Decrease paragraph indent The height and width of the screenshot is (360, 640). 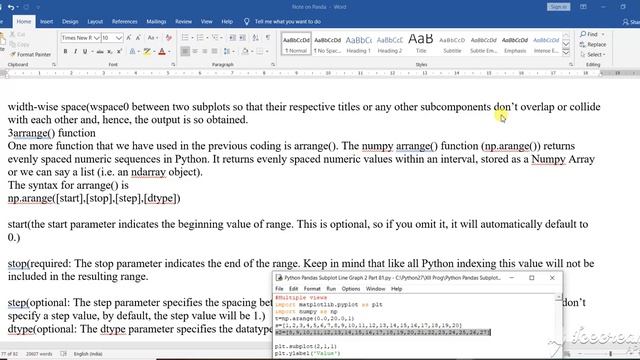pos(233,38)
